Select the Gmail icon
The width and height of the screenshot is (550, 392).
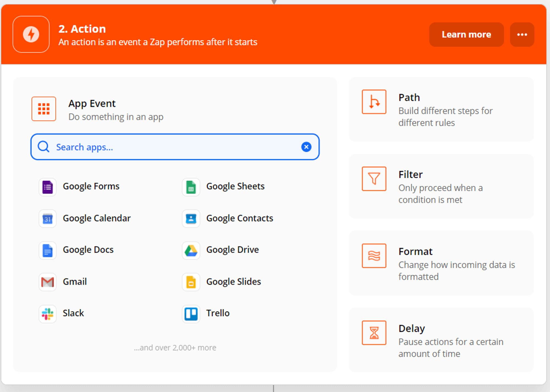click(x=48, y=282)
